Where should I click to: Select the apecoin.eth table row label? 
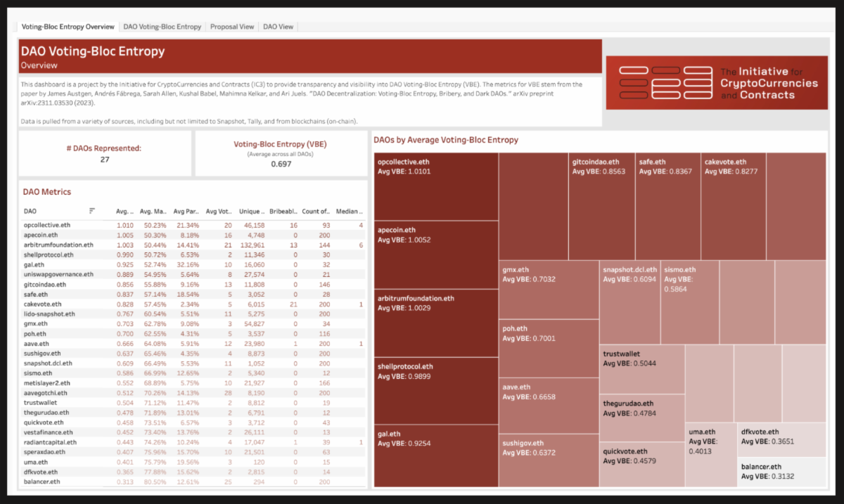coord(41,235)
